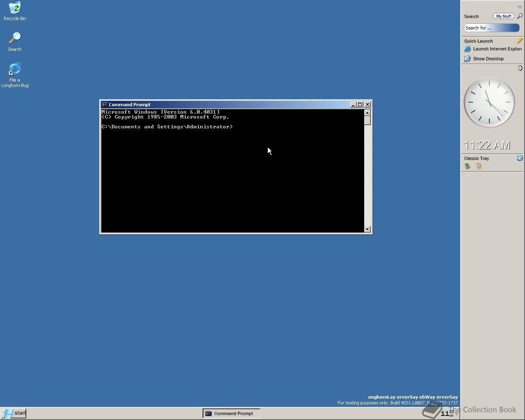Click the 11:22 AM digital time
The width and height of the screenshot is (525, 420).
(487, 145)
